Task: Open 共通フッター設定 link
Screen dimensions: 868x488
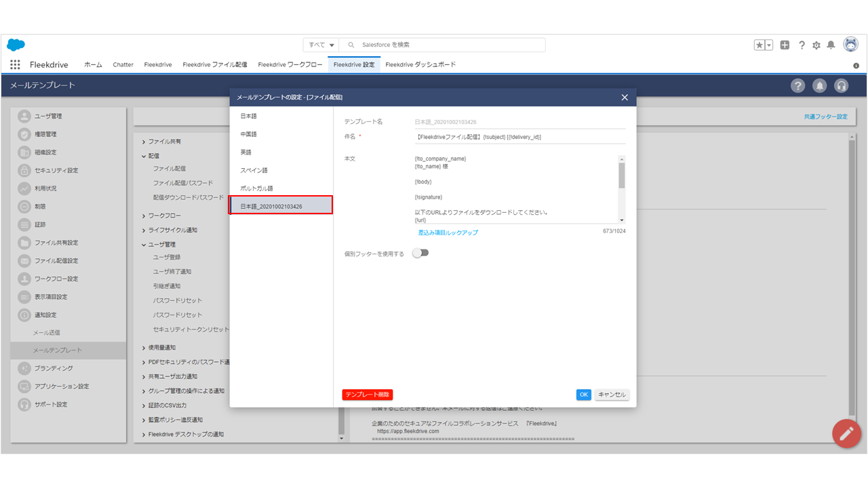Action: [825, 117]
